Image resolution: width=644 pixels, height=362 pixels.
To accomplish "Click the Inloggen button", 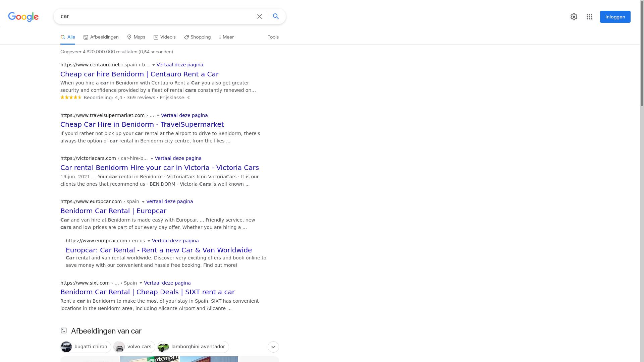I will pos(615,17).
